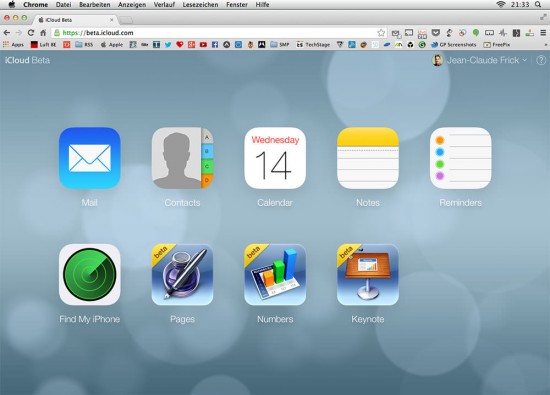Viewport: 550px width, 395px height.
Task: Open the Contacts app icon
Action: [182, 158]
